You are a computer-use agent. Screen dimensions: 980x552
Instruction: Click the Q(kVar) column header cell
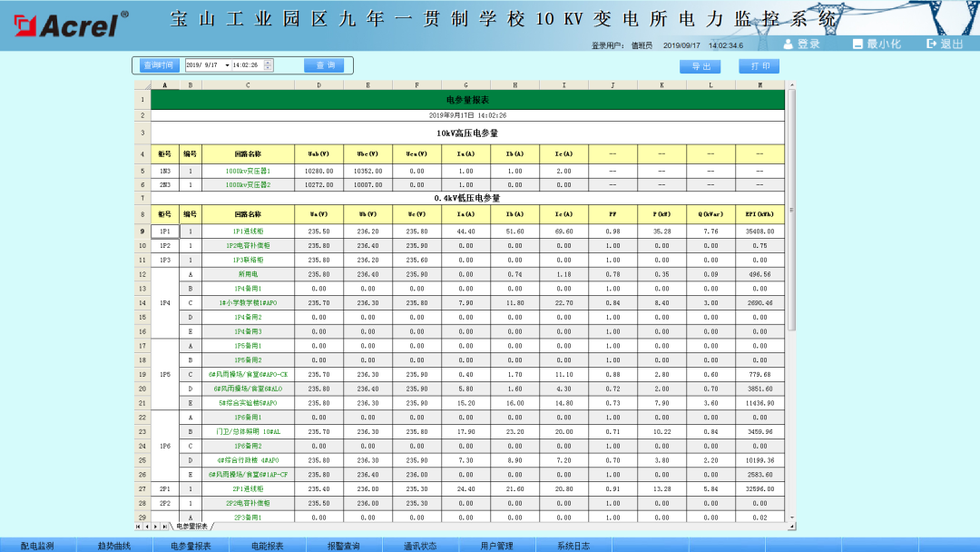click(x=710, y=214)
